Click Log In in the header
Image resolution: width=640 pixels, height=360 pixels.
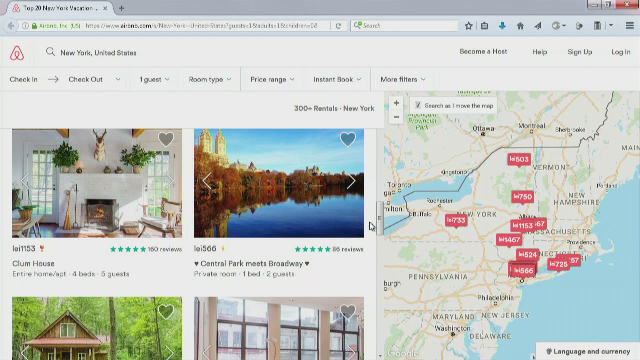(620, 52)
